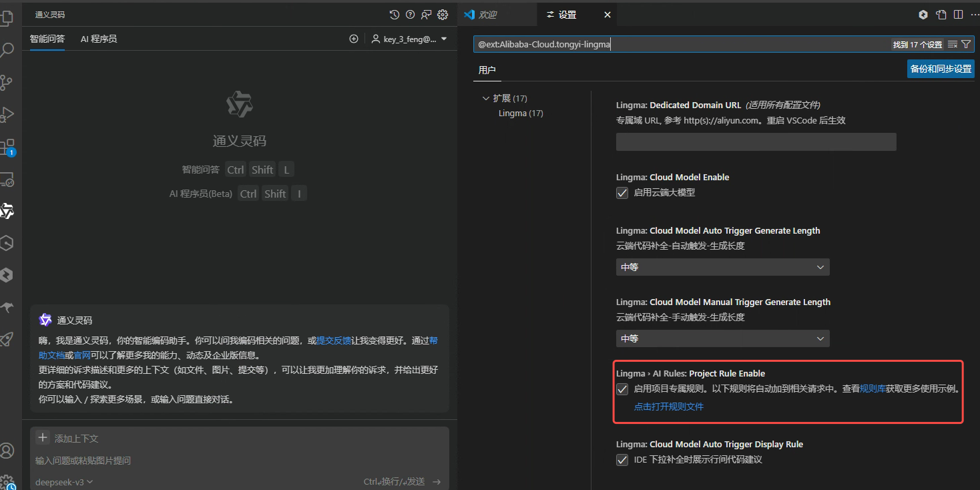Clear the settings search input
The width and height of the screenshot is (980, 490).
(x=953, y=44)
